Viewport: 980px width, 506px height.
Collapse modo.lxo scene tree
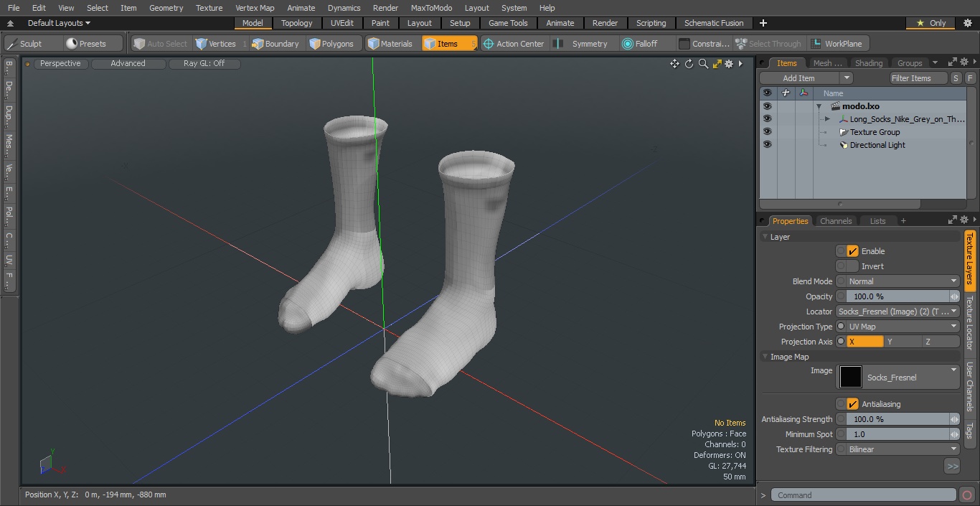click(x=819, y=106)
